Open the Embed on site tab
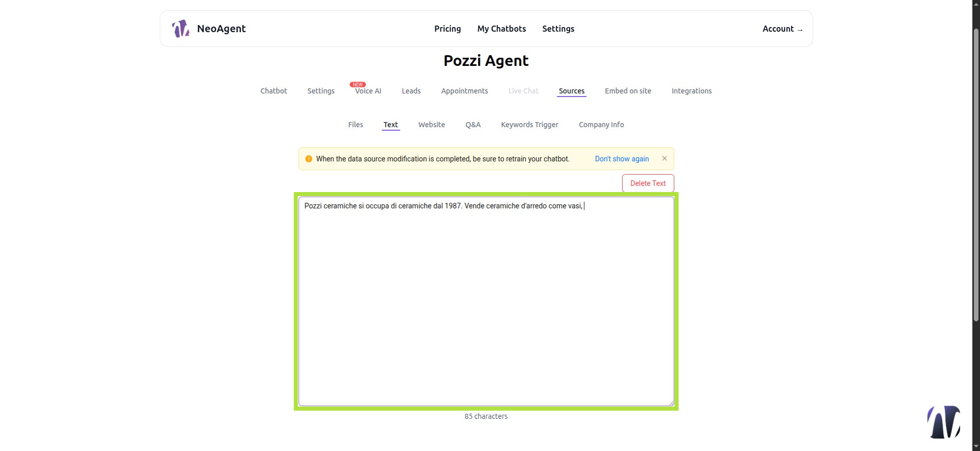 click(628, 91)
